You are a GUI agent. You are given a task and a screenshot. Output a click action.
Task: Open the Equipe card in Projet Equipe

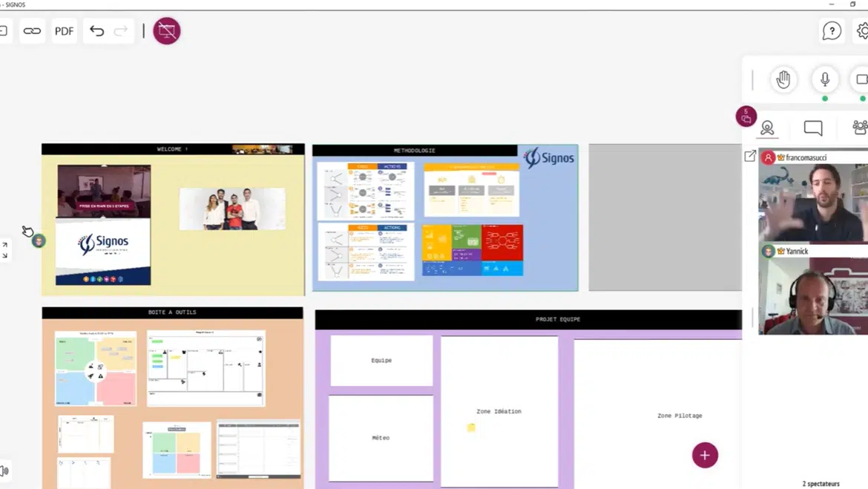tap(381, 361)
